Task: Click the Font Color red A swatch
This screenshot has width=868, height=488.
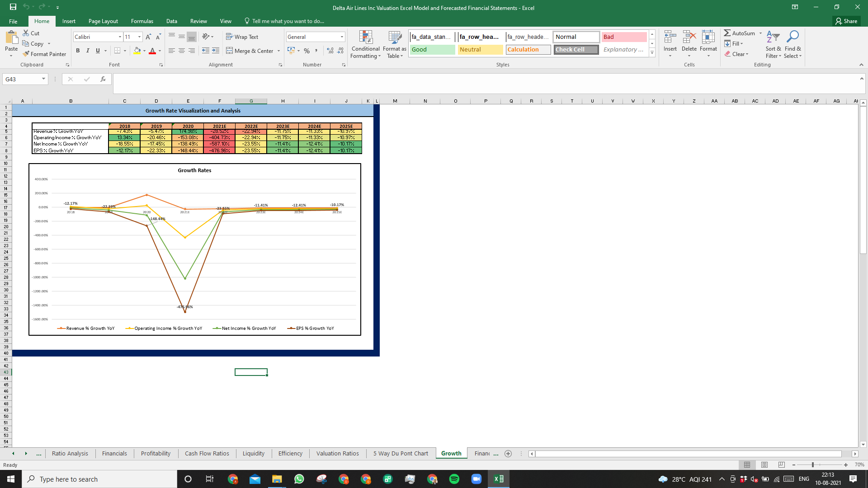Action: [152, 51]
